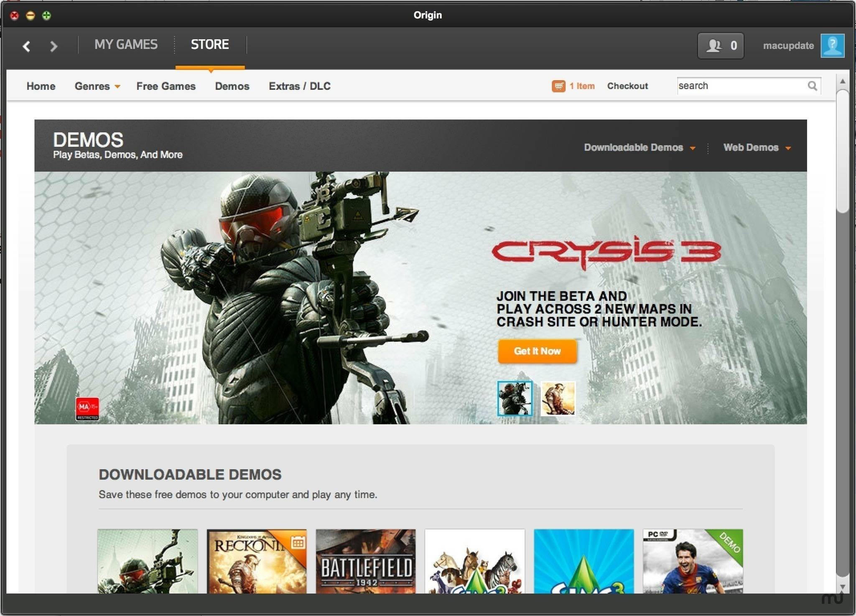856x616 pixels.
Task: Click the orange shopping cart icon
Action: (558, 86)
